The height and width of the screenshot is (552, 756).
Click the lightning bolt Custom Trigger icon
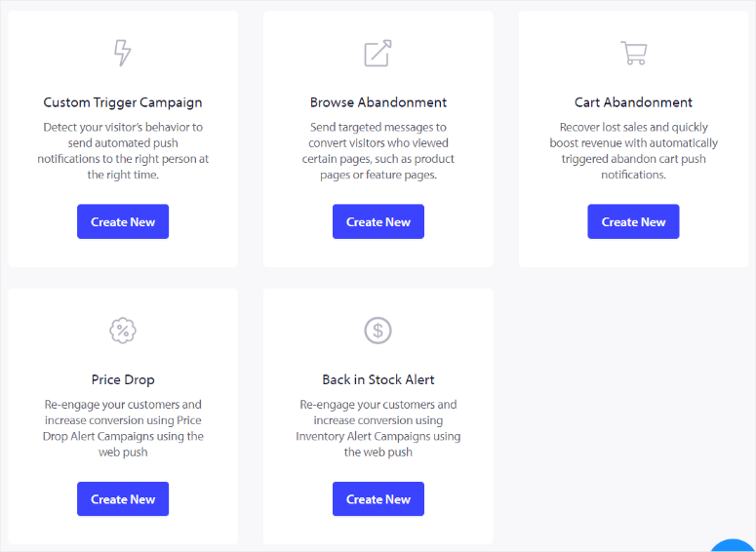pos(123,53)
